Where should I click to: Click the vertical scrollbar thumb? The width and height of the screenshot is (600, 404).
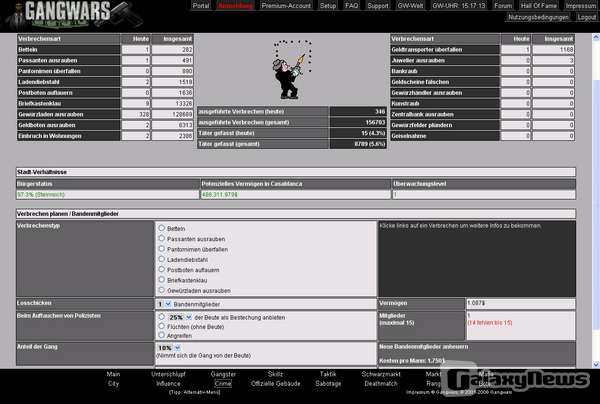[596, 205]
